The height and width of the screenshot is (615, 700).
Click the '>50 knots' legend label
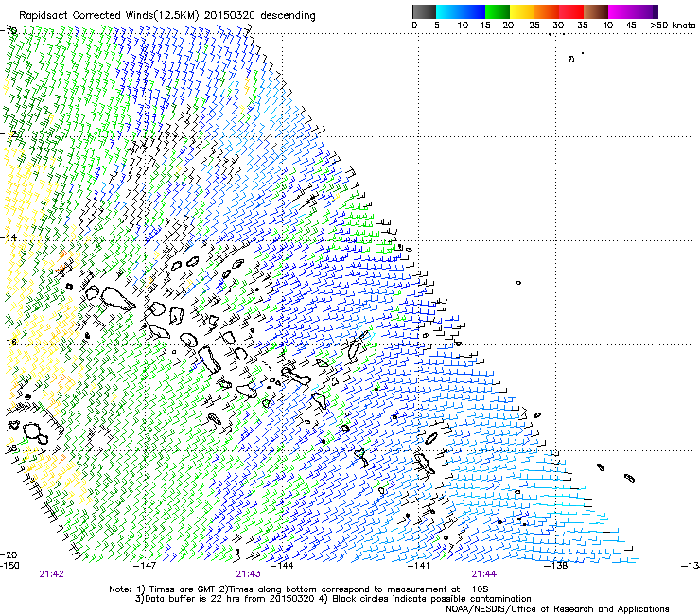673,26
